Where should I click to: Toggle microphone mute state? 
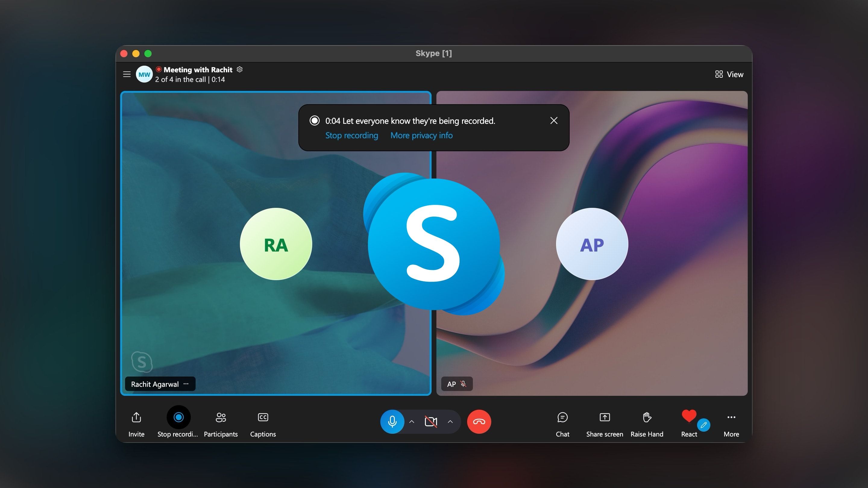392,421
